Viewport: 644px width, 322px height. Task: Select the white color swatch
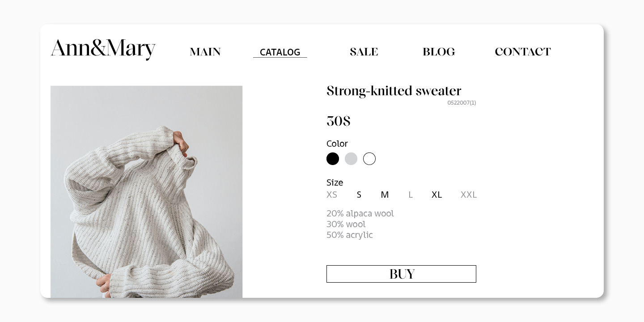[x=369, y=159]
